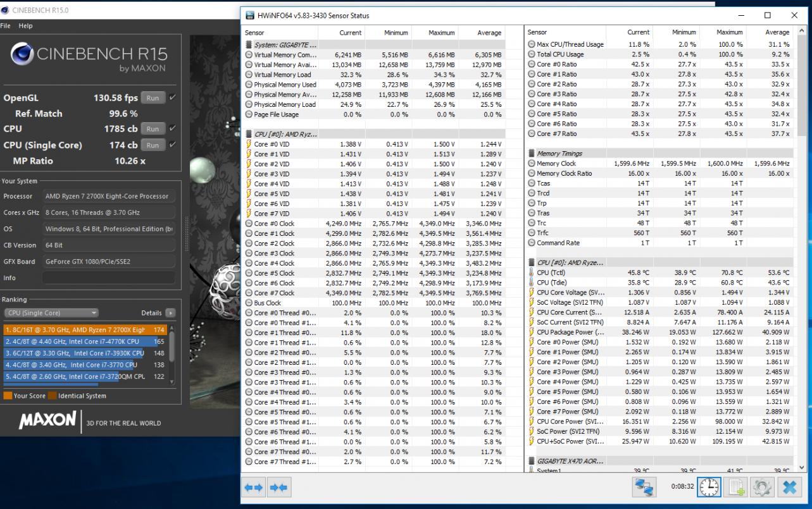Image resolution: width=812 pixels, height=509 pixels.
Task: Select the Intel Core i7-4770K ranking entry
Action: [84, 341]
